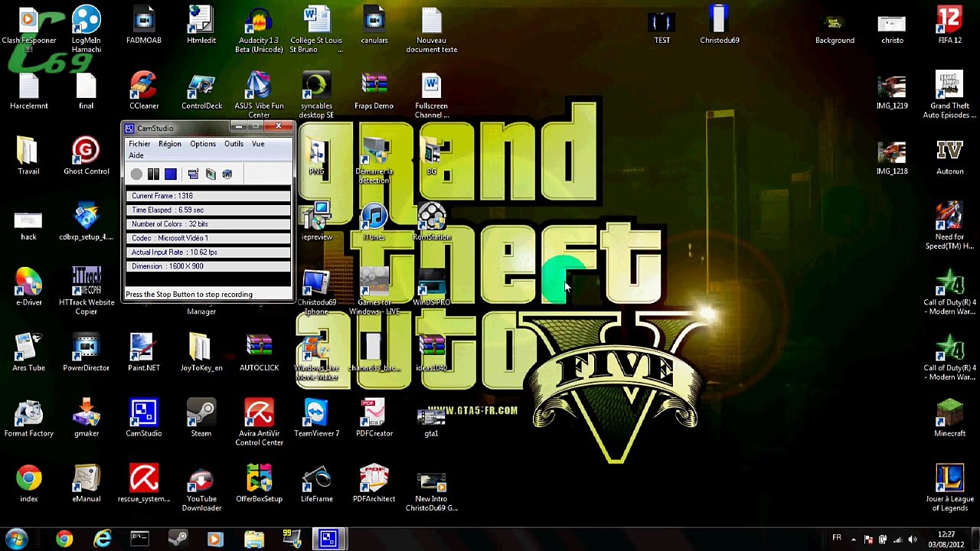Screen dimensions: 980x551
Task: Open the Fichier menu in CamStudio
Action: pyautogui.click(x=139, y=144)
